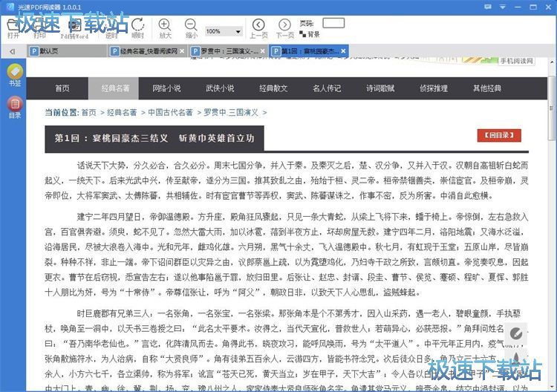
Task: Click the vertical scrollbar thumb
Action: pos(551,108)
